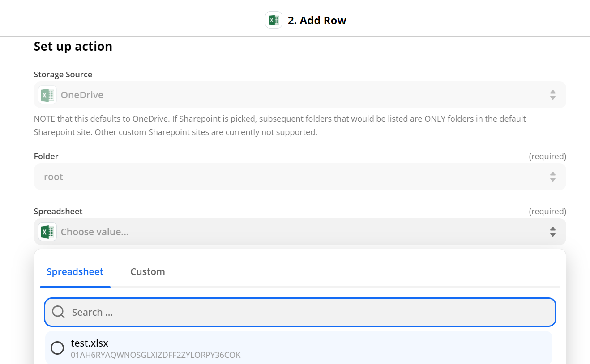
Task: Click the 'Choose value...' placeholder
Action: (94, 232)
